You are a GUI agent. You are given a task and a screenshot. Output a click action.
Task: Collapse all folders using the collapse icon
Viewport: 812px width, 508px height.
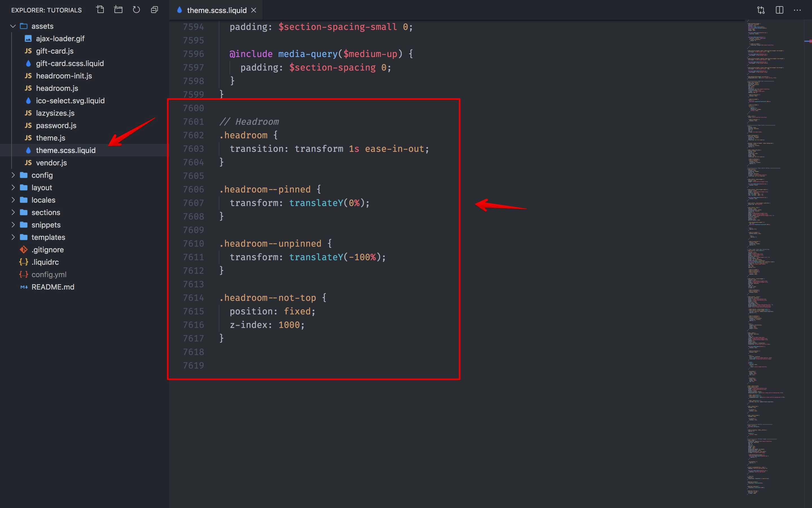tap(154, 10)
